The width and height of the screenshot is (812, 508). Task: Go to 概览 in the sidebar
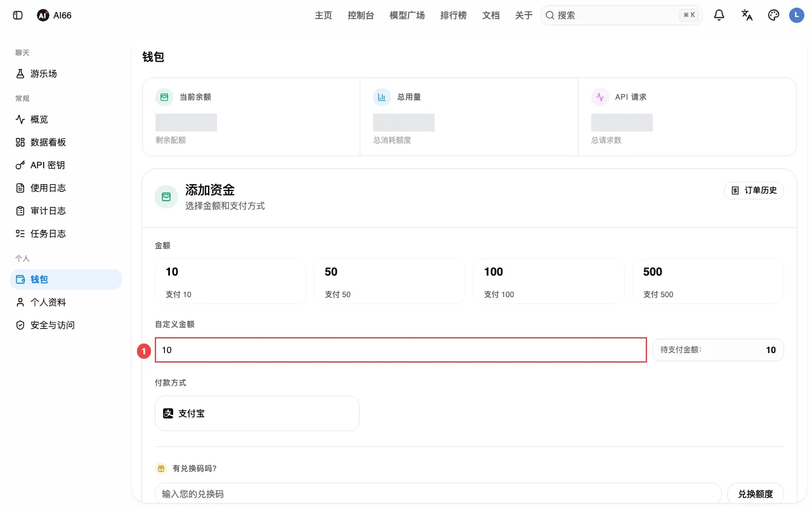coord(66,119)
